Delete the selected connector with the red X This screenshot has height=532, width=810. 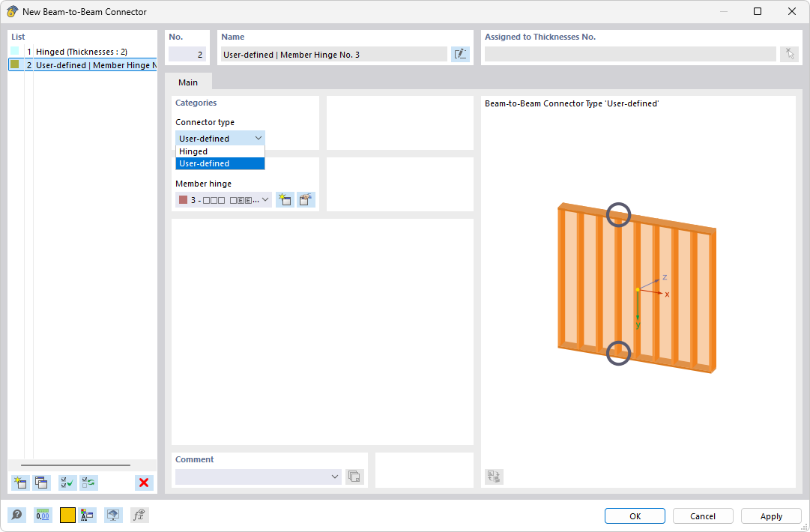point(143,483)
